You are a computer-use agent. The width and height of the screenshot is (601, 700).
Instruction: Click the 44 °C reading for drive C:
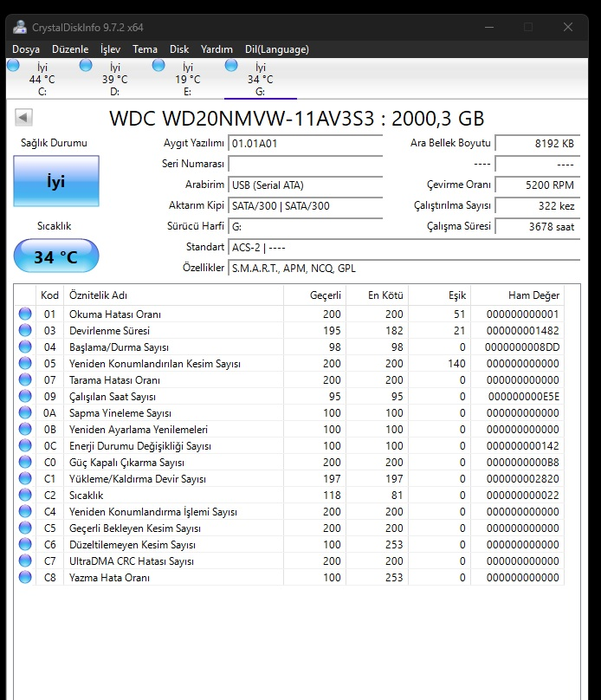pyautogui.click(x=42, y=80)
